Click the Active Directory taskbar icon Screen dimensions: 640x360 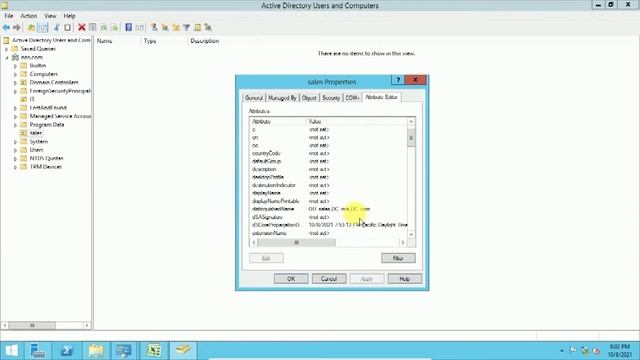click(x=183, y=351)
